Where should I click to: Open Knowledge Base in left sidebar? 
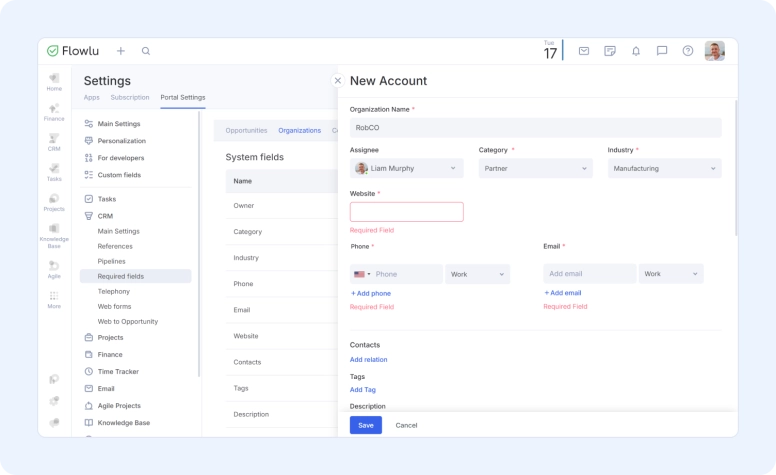[54, 236]
